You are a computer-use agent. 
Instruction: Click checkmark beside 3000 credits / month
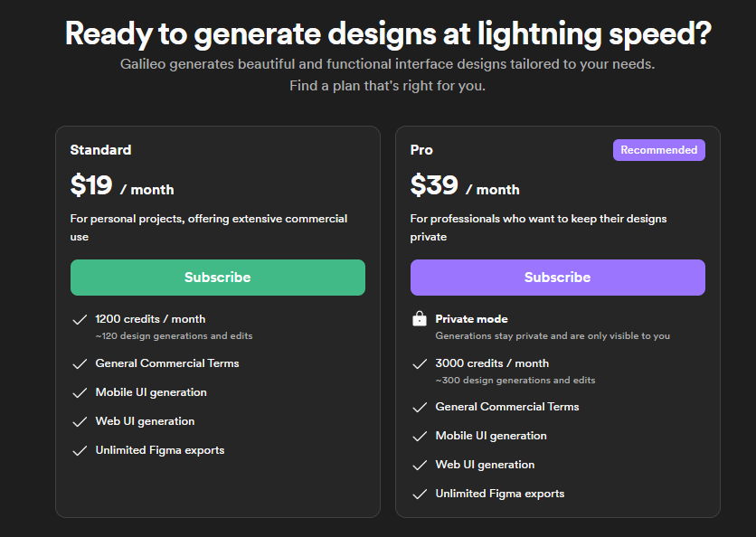[419, 363]
